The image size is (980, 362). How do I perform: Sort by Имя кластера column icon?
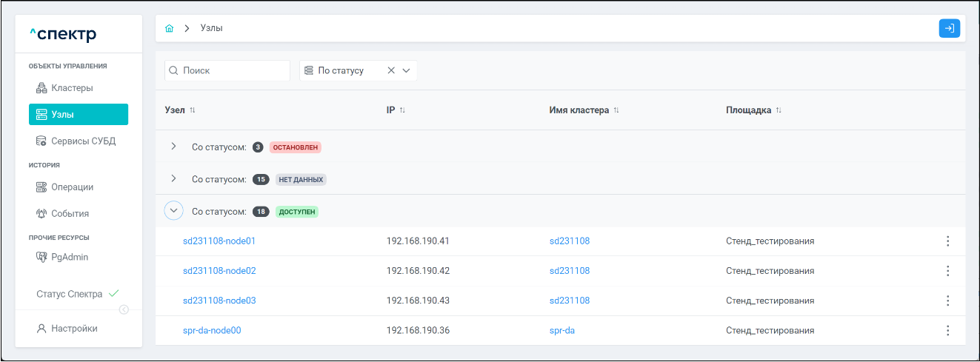click(x=616, y=110)
